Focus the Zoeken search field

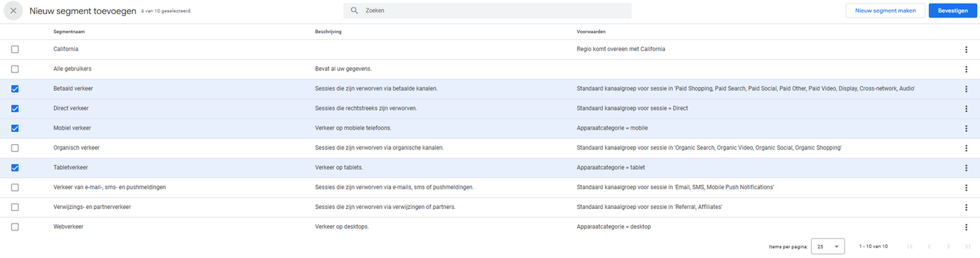pos(487,11)
